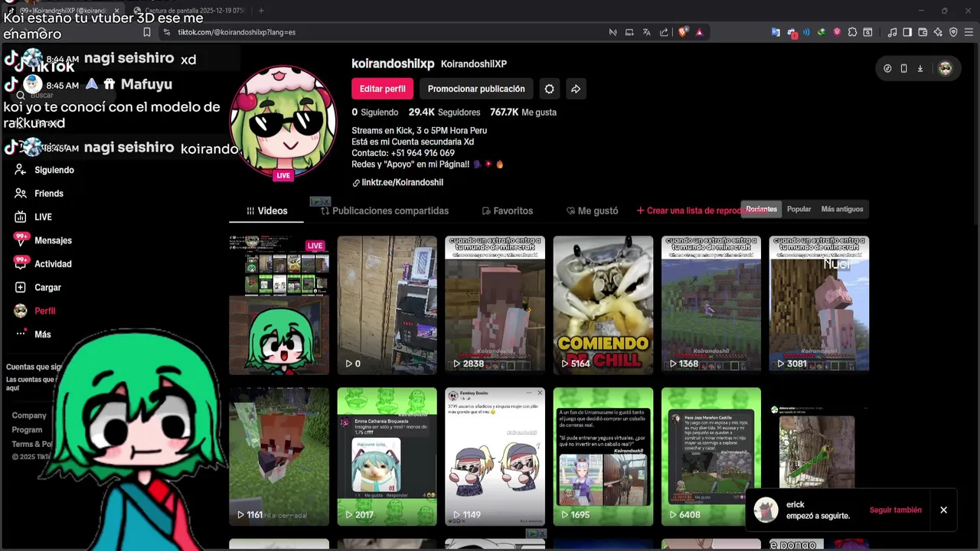Click the Promocionar publicación button
The width and height of the screenshot is (980, 551).
pyautogui.click(x=476, y=89)
